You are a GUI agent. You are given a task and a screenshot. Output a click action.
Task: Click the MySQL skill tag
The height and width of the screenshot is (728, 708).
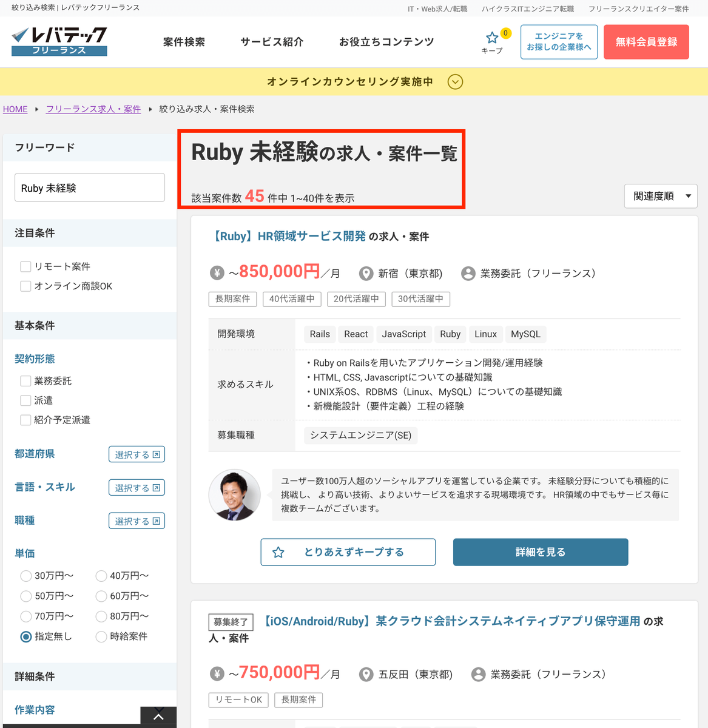point(525,334)
